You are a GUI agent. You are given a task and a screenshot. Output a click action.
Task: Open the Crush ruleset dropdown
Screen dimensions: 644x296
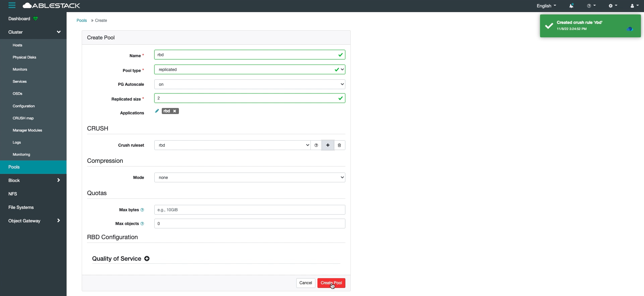click(x=232, y=145)
